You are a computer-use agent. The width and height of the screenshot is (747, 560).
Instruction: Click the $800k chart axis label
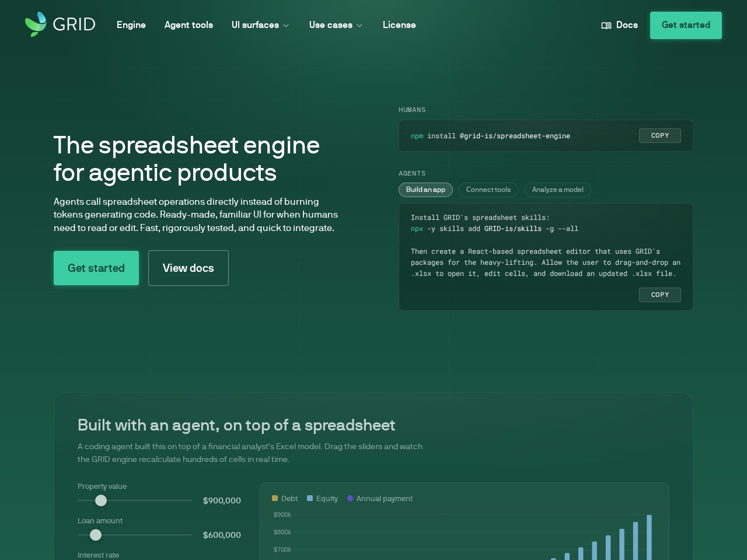pos(282,532)
